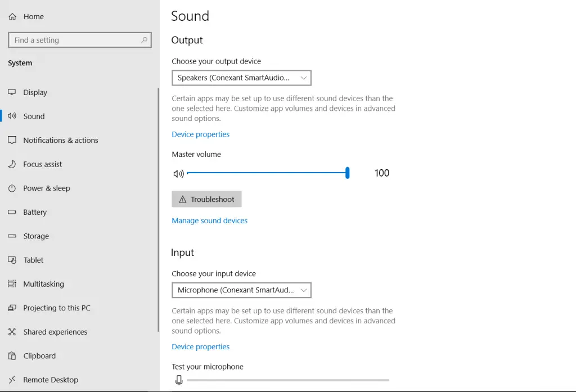This screenshot has width=576, height=392.
Task: Open Notifications & actions settings
Action: [x=60, y=141]
